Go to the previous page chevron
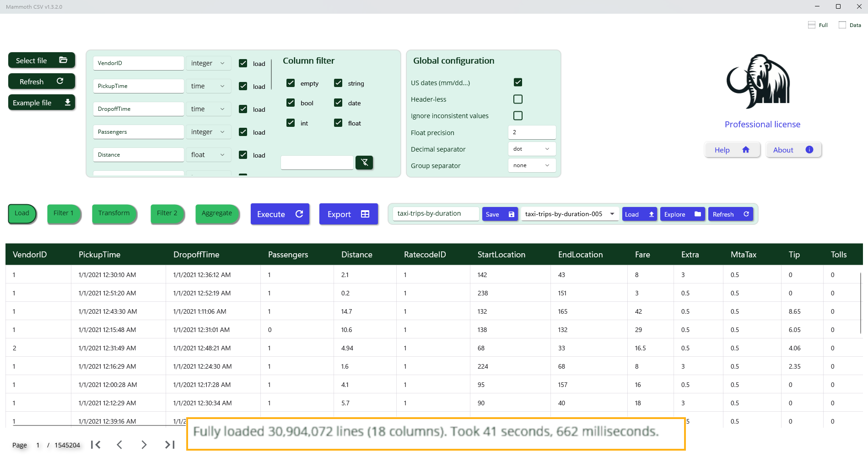The height and width of the screenshot is (463, 868). (119, 445)
